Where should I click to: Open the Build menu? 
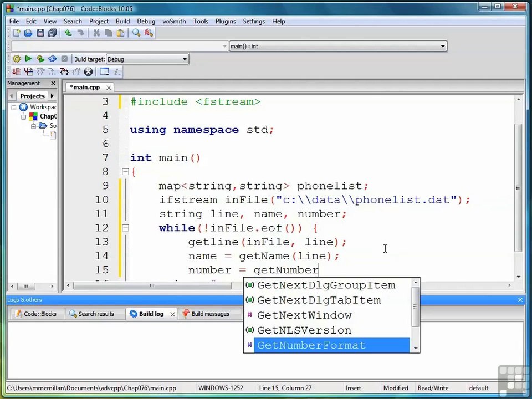[122, 21]
